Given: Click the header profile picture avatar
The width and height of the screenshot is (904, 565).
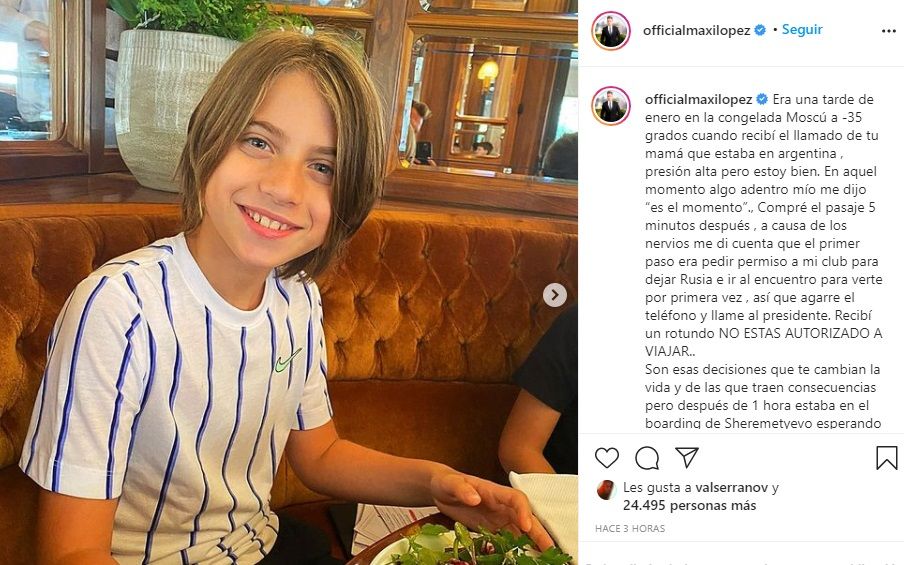Looking at the screenshot, I should (x=611, y=31).
